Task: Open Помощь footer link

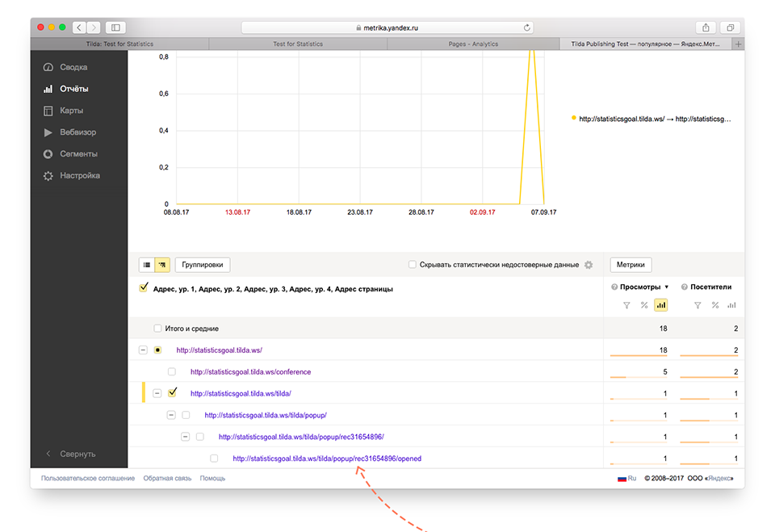Action: point(212,479)
